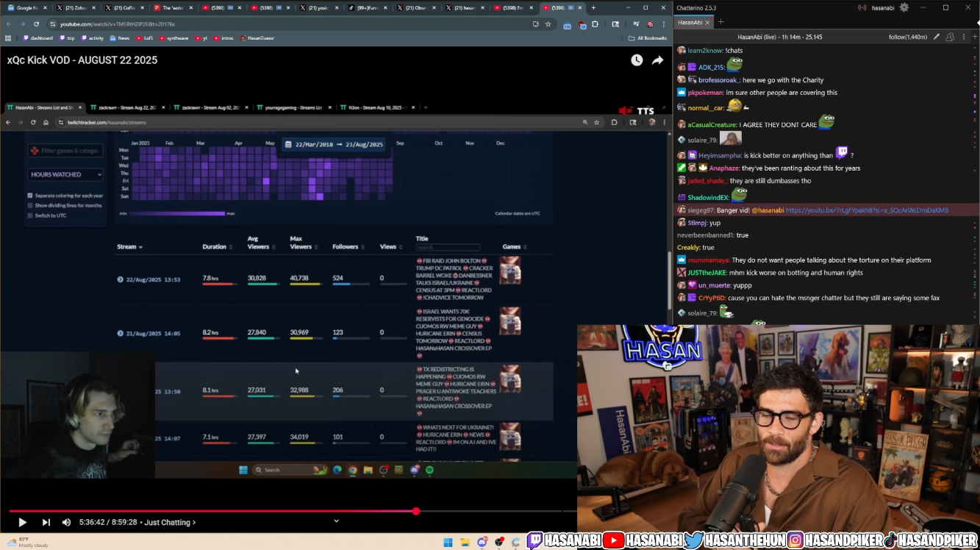Click the Chatterino live broadcast icon
The width and height of the screenshot is (980, 550).
click(862, 8)
